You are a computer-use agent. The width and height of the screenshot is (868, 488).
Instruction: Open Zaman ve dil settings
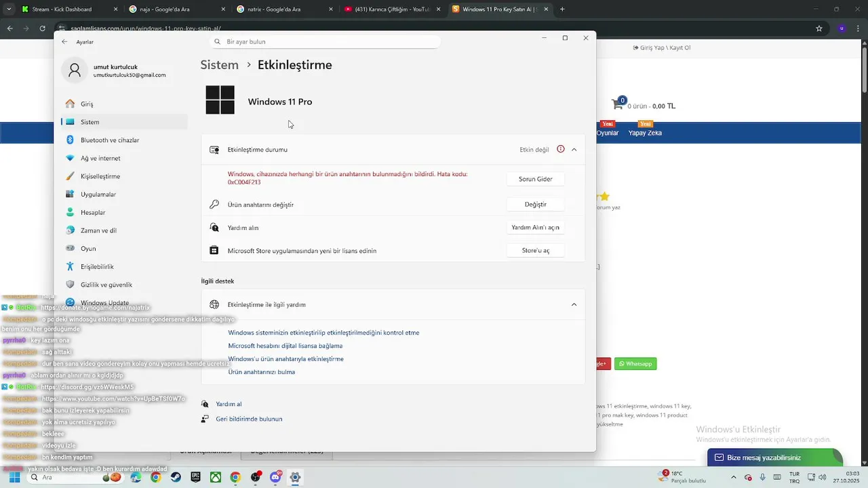pyautogui.click(x=124, y=230)
